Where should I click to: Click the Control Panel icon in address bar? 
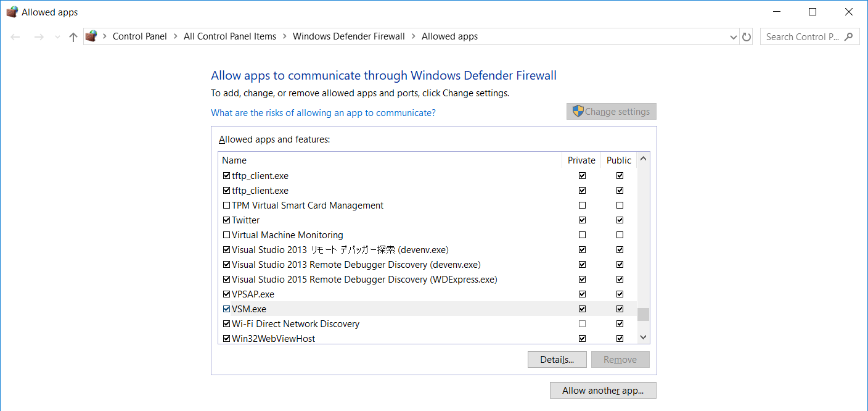[x=91, y=36]
